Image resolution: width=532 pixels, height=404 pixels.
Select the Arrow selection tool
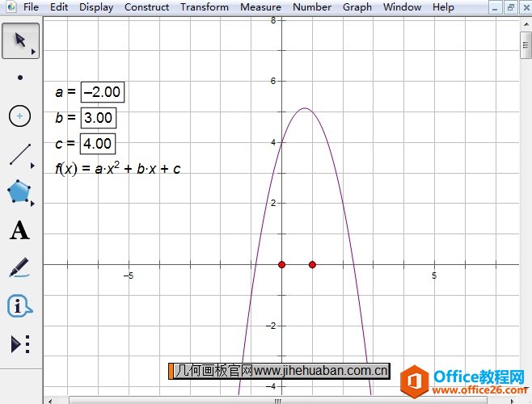point(20,40)
